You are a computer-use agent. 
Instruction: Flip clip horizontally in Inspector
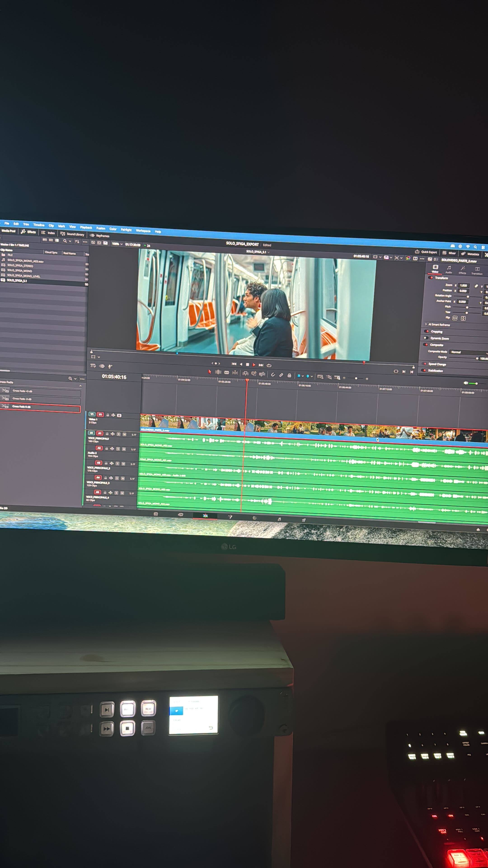[455, 318]
